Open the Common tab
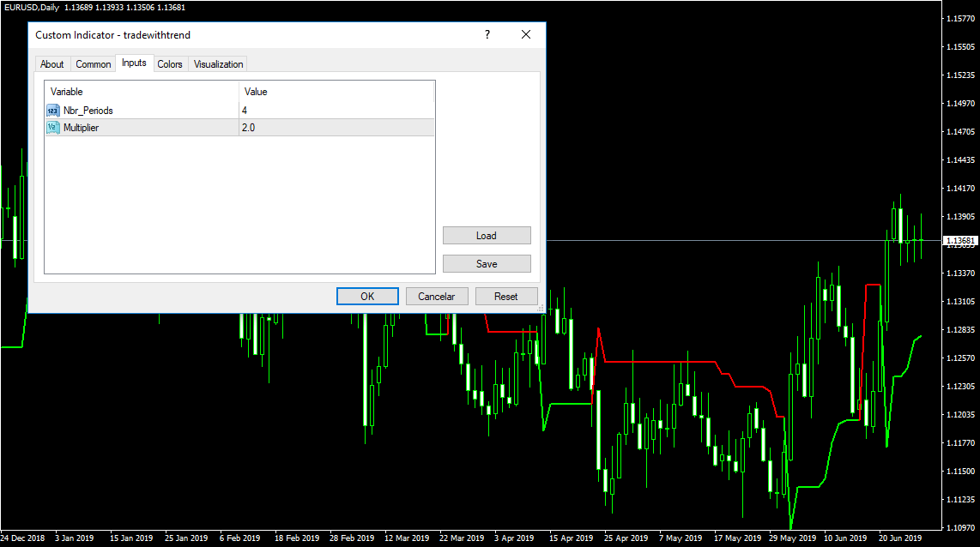The image size is (980, 547). (94, 64)
